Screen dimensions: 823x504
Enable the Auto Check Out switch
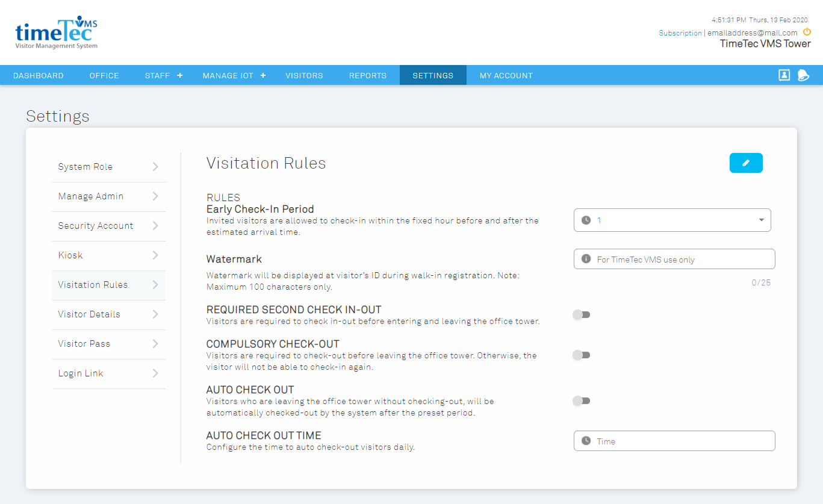(581, 400)
